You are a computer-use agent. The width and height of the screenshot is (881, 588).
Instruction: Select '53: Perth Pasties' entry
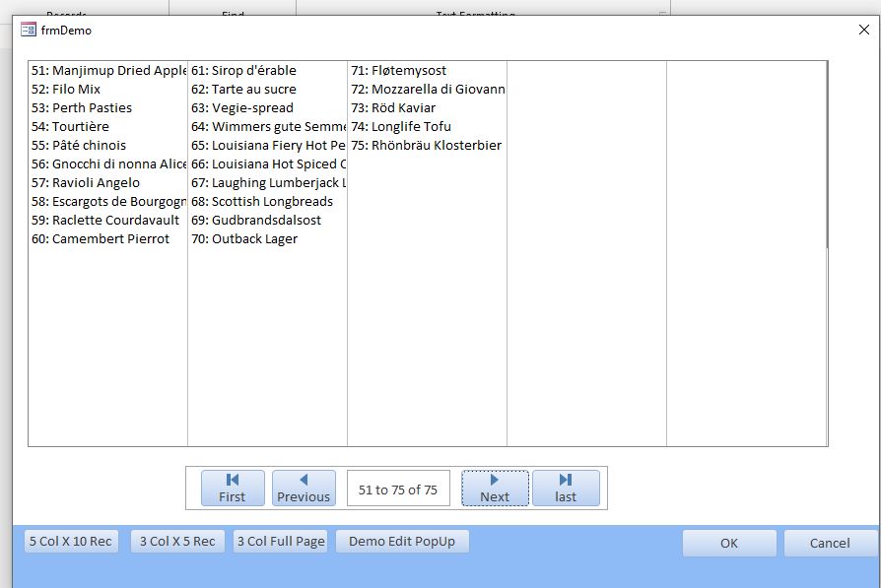pyautogui.click(x=107, y=107)
